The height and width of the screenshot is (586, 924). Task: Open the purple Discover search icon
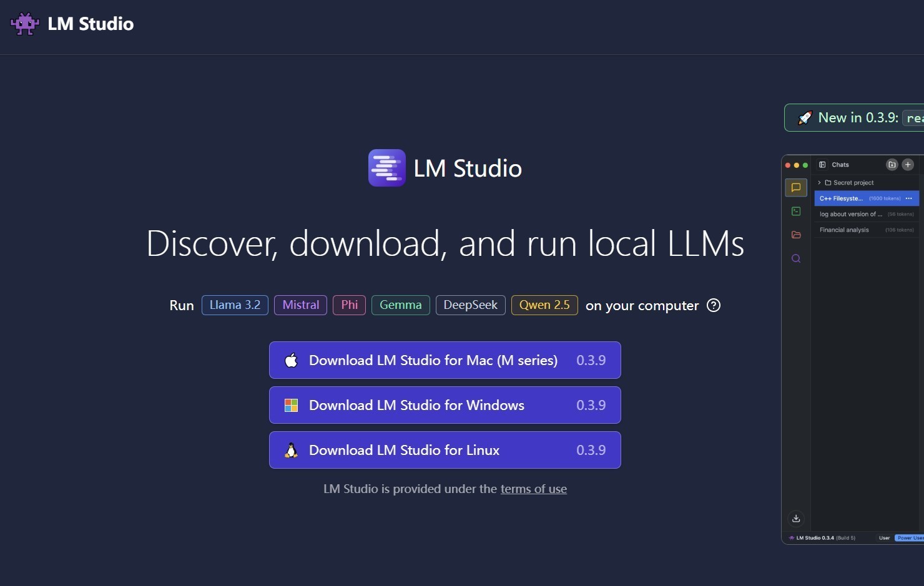(x=796, y=258)
